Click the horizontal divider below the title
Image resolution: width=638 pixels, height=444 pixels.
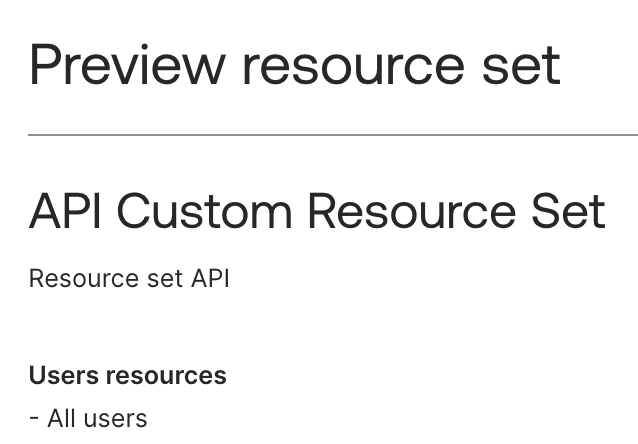click(x=332, y=134)
